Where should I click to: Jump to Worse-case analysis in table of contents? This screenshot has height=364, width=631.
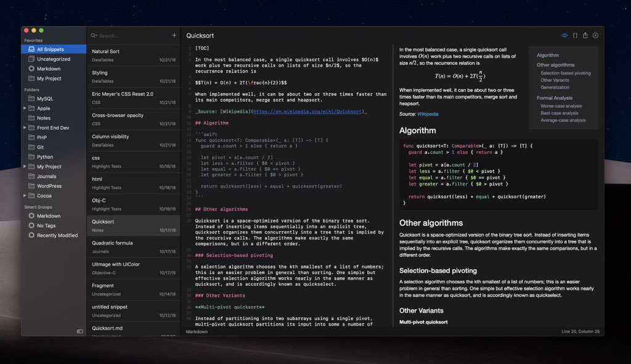[561, 106]
